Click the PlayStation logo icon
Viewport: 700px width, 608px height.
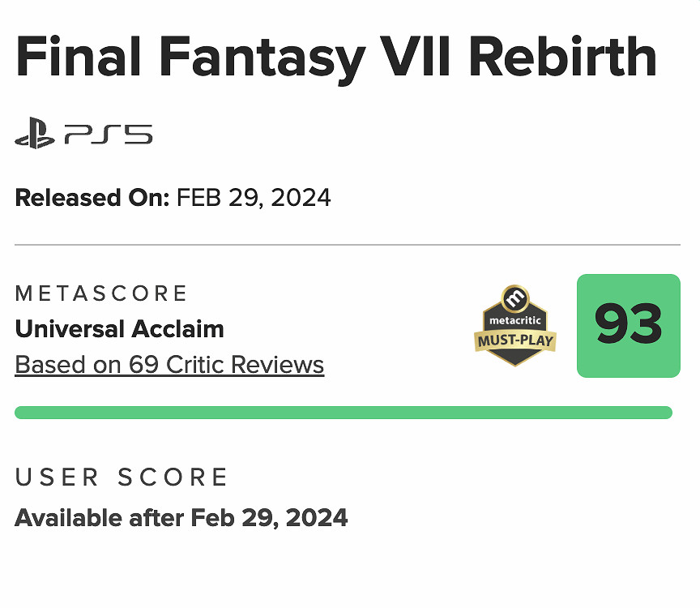(x=35, y=135)
